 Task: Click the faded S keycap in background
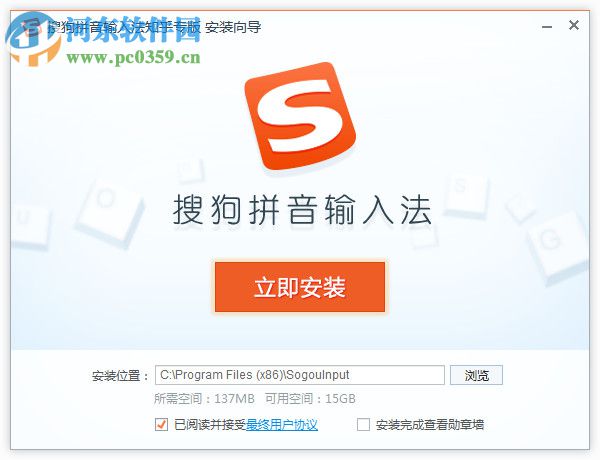point(465,193)
